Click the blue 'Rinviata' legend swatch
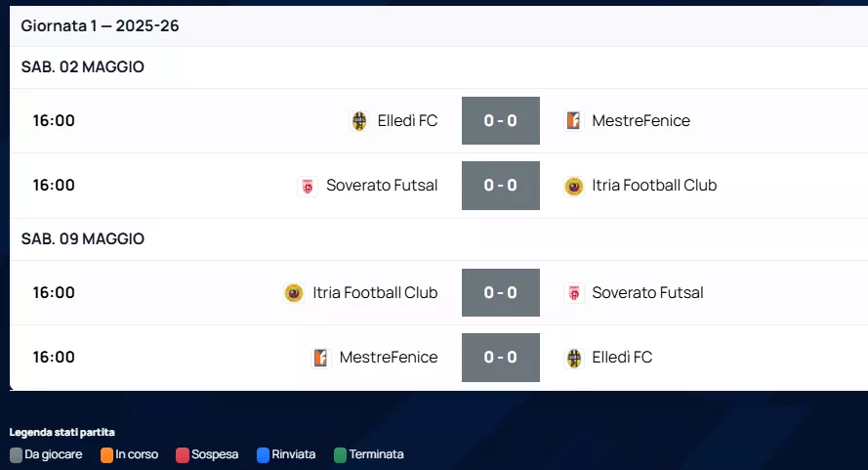The image size is (868, 470). coord(263,454)
